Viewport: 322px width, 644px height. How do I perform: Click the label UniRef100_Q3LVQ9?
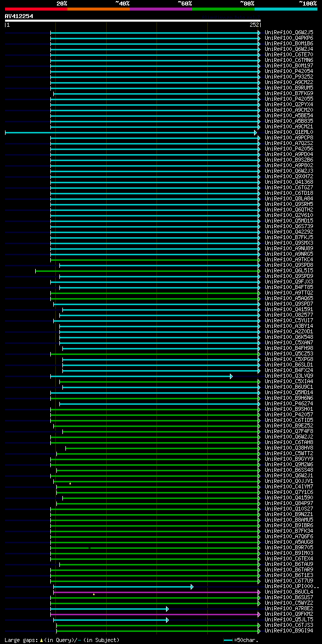click(289, 376)
